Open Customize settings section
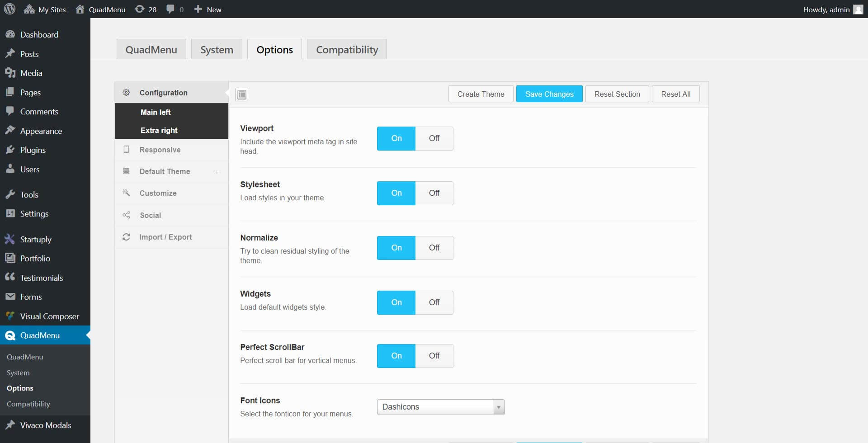The height and width of the screenshot is (443, 868). pos(171,193)
